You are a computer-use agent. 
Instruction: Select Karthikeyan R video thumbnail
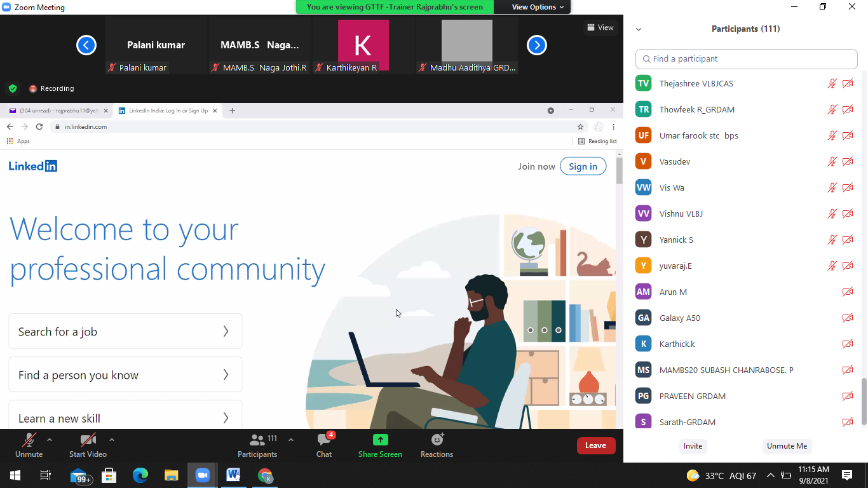[x=363, y=46]
